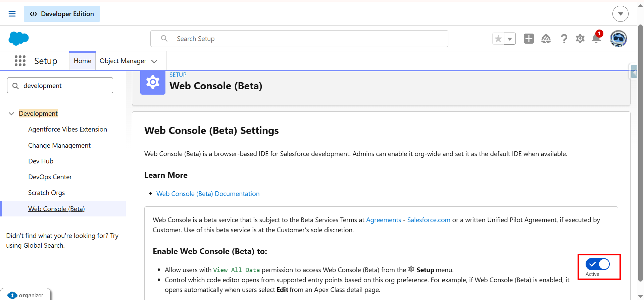Open the top-right circular dropdown arrow
Image resolution: width=644 pixels, height=300 pixels.
coord(620,14)
